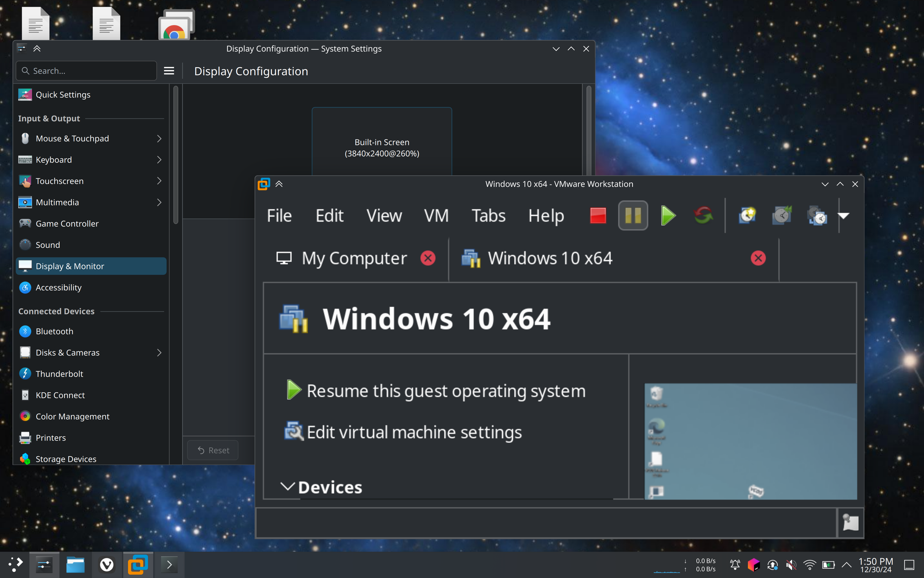Open the Help menu in VMware
924x578 pixels.
[546, 216]
